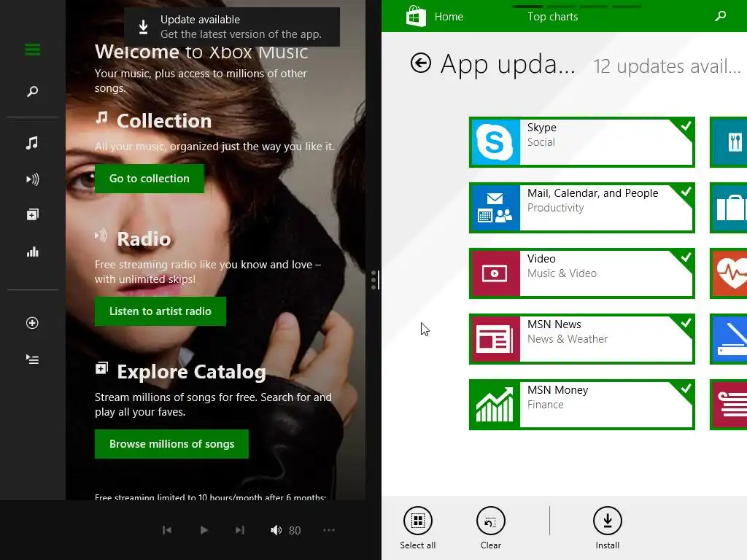747x560 pixels.
Task: Click the Explore Catalog heading
Action: point(192,372)
